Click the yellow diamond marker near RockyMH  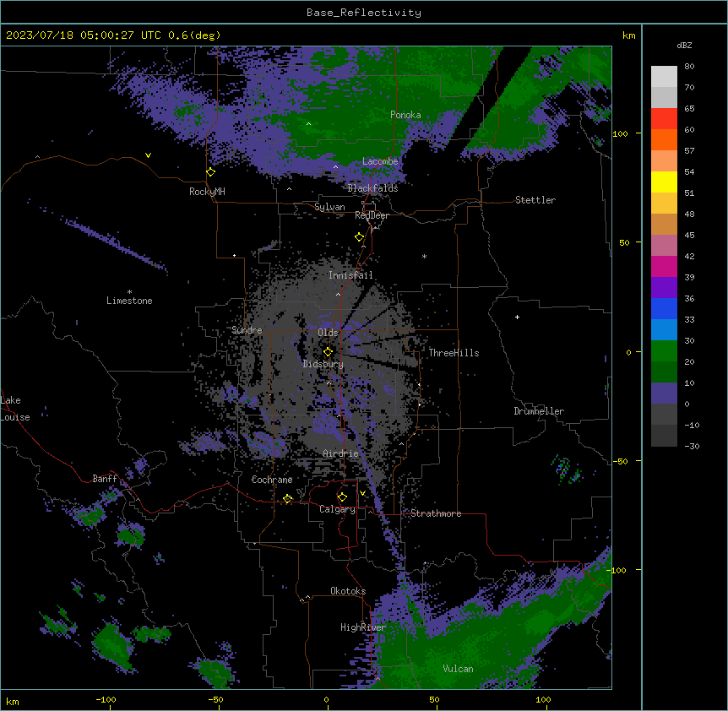tap(210, 172)
